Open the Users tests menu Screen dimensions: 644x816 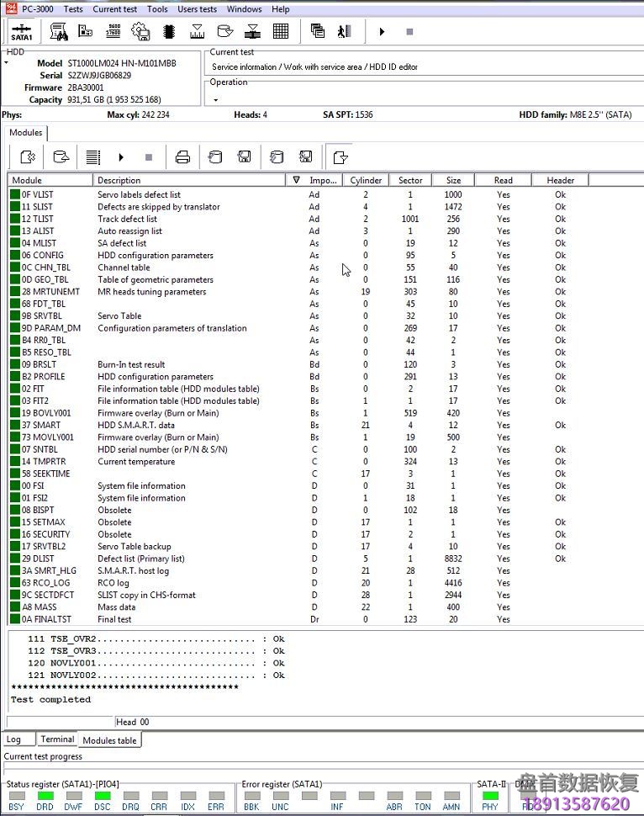(x=197, y=9)
